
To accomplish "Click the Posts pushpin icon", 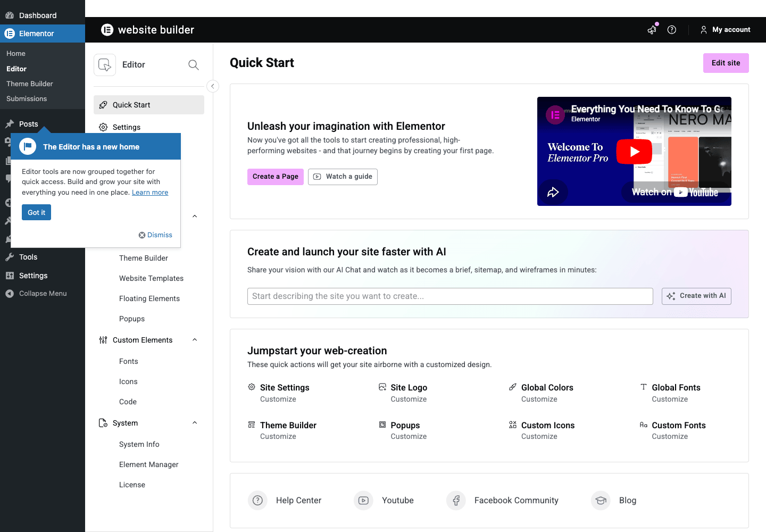I will (x=10, y=124).
